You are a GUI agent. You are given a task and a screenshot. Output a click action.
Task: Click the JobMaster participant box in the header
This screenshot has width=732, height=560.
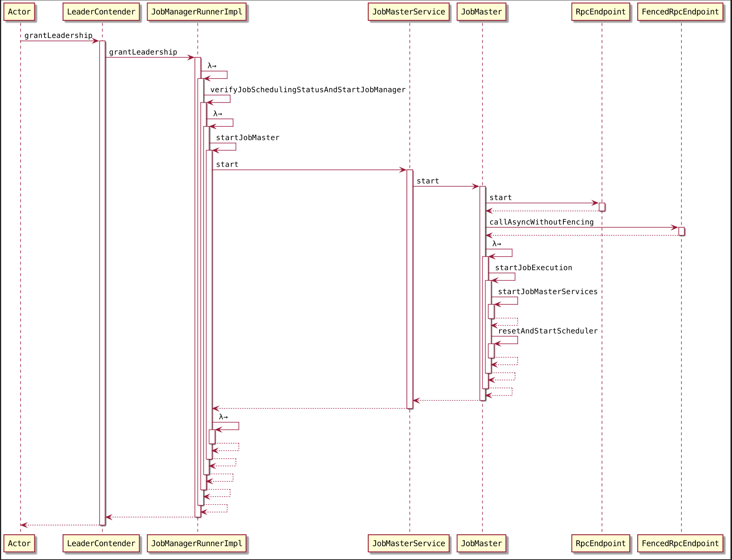tap(481, 12)
